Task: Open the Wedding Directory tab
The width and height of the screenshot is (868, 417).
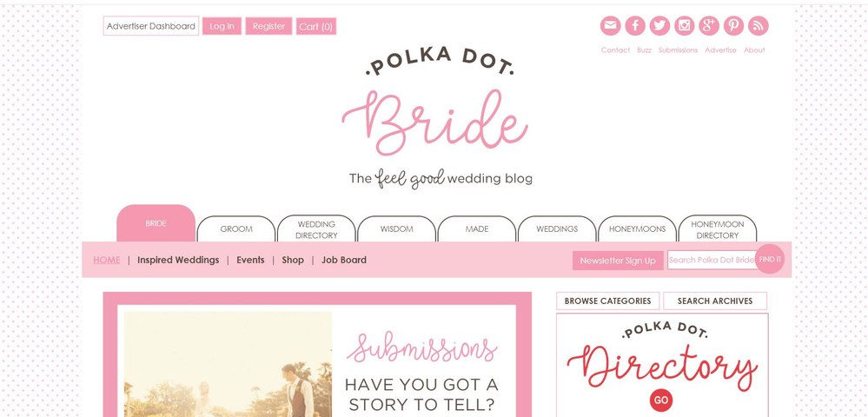Action: tap(316, 228)
